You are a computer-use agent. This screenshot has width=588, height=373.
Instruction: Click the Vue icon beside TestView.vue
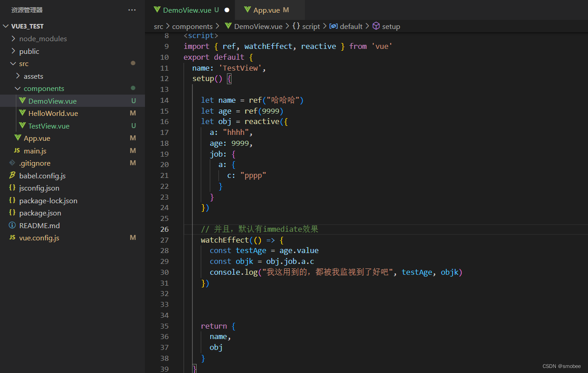[22, 125]
